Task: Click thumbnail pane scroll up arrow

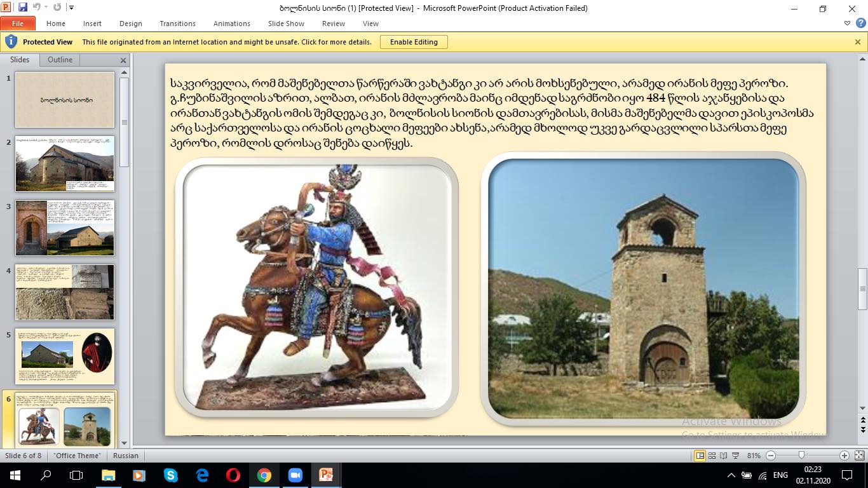Action: tap(124, 72)
